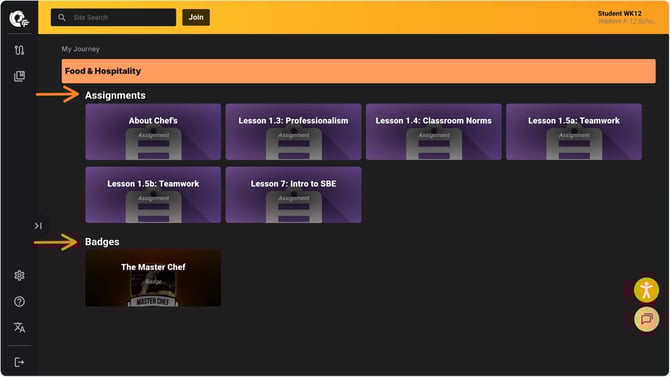This screenshot has width=670, height=377.
Task: Open Lesson 1.3: Professionalism assignment
Action: tap(293, 132)
